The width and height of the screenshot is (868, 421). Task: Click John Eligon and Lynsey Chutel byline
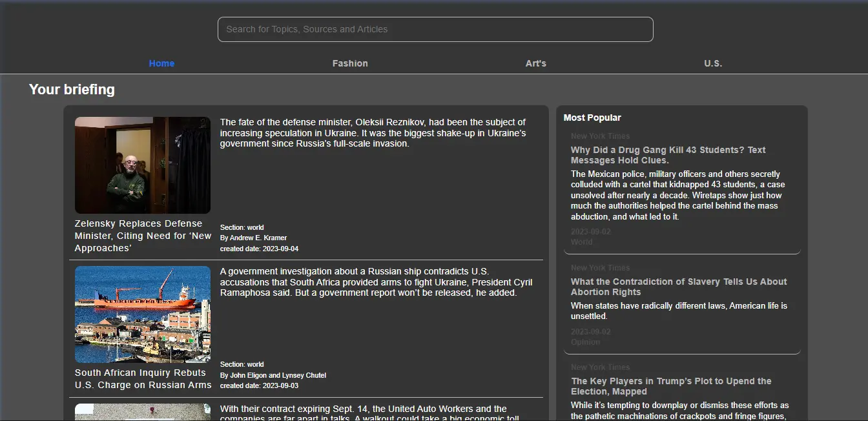pyautogui.click(x=273, y=375)
